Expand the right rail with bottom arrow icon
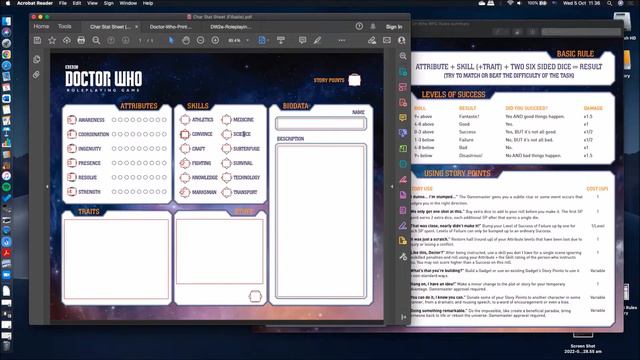This screenshot has width=640, height=360. point(403,317)
